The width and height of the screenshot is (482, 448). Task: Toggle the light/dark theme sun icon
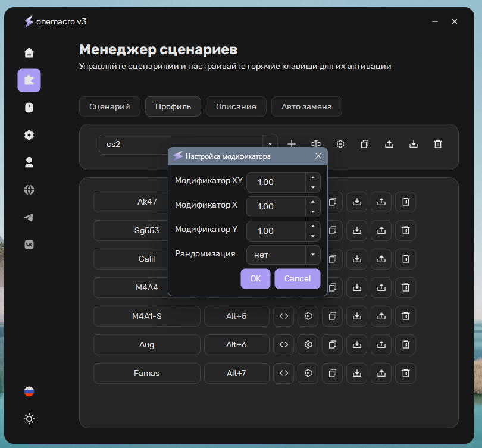point(29,419)
